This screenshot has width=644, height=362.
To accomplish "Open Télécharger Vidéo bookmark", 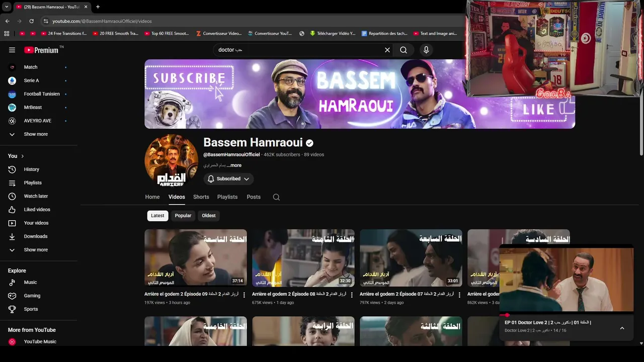I will pos(333,34).
